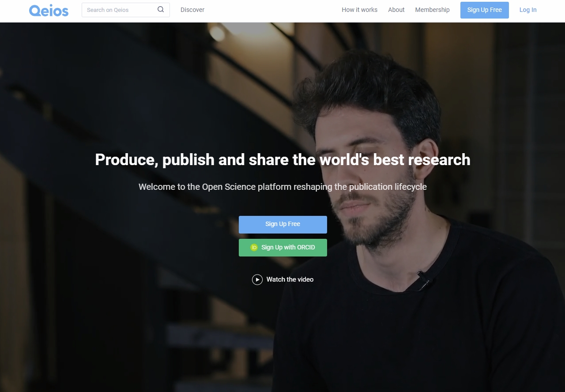Click the Qeios logo
This screenshot has height=392, width=565.
pos(49,10)
